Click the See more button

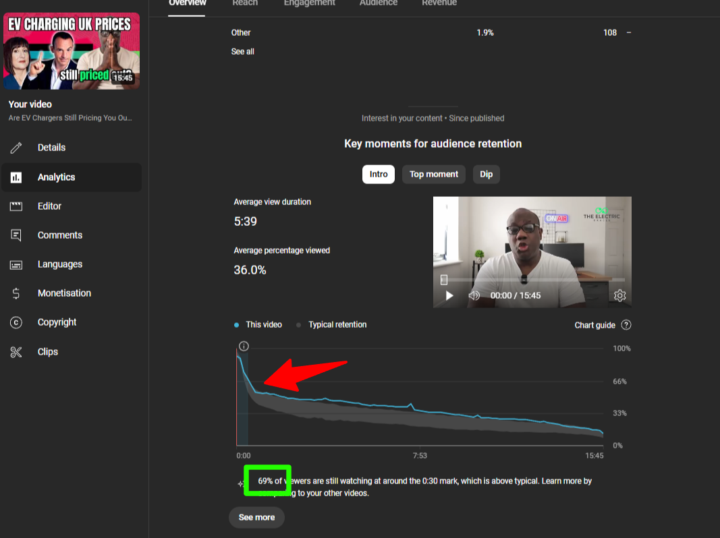257,517
